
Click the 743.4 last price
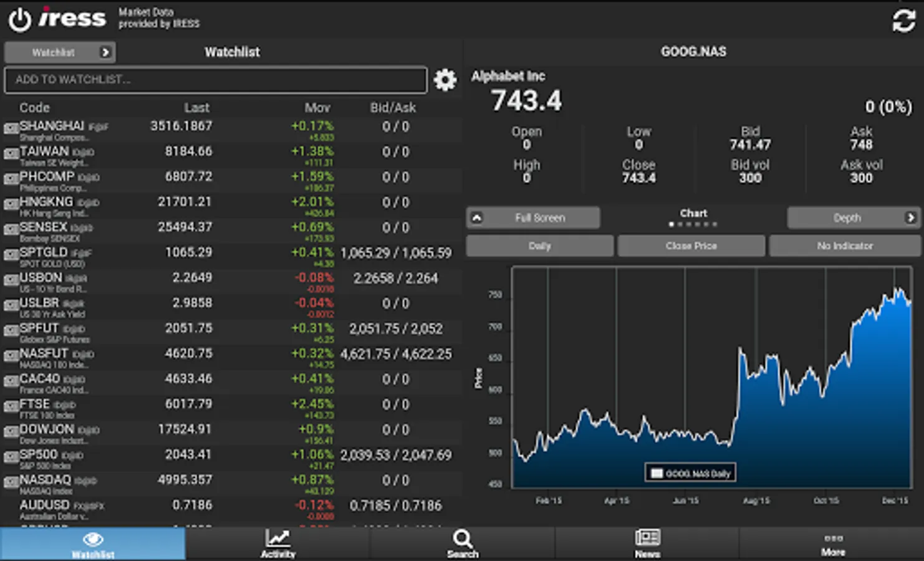[x=526, y=100]
